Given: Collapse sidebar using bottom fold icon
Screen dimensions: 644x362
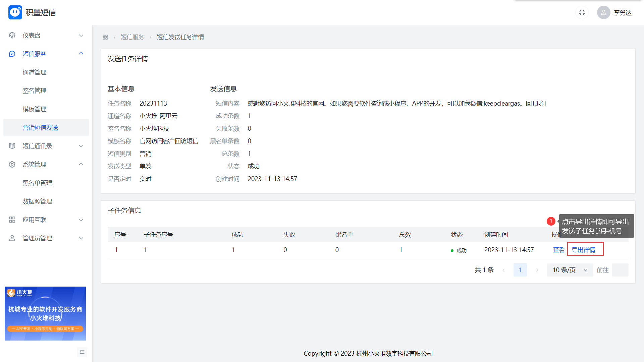Looking at the screenshot, I should coord(82,352).
